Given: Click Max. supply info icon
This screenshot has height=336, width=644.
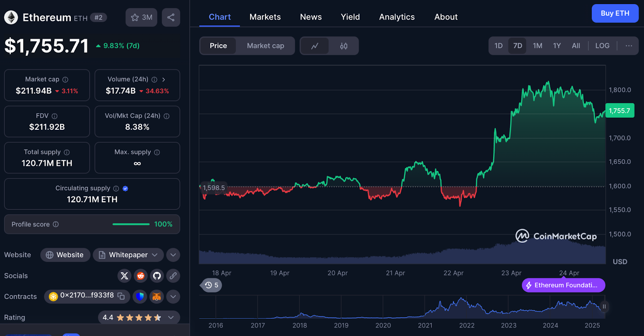Looking at the screenshot, I should (x=157, y=152).
